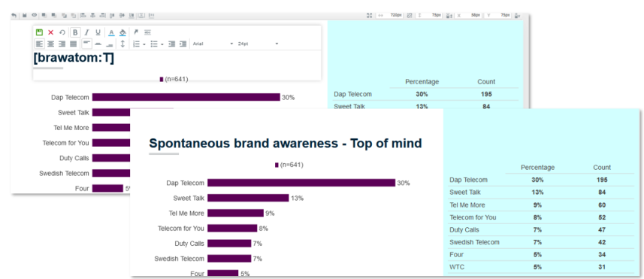Select the underline formatting icon

(98, 32)
